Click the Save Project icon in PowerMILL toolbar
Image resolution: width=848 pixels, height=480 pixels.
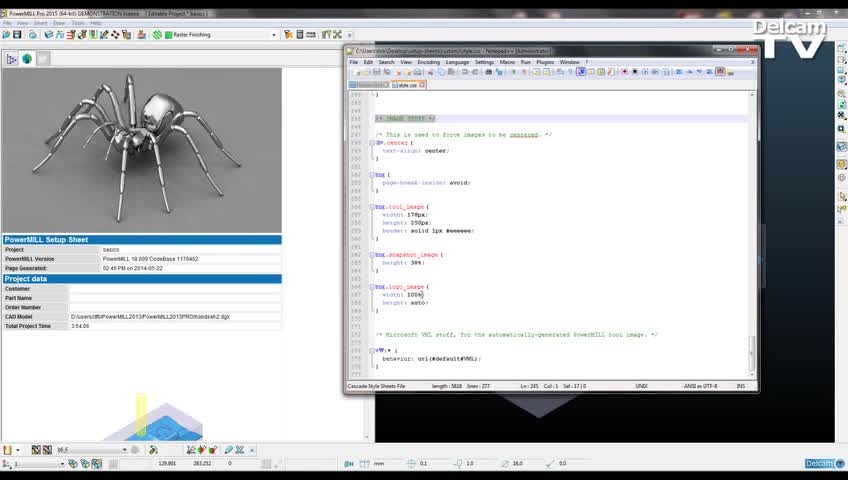click(17, 34)
